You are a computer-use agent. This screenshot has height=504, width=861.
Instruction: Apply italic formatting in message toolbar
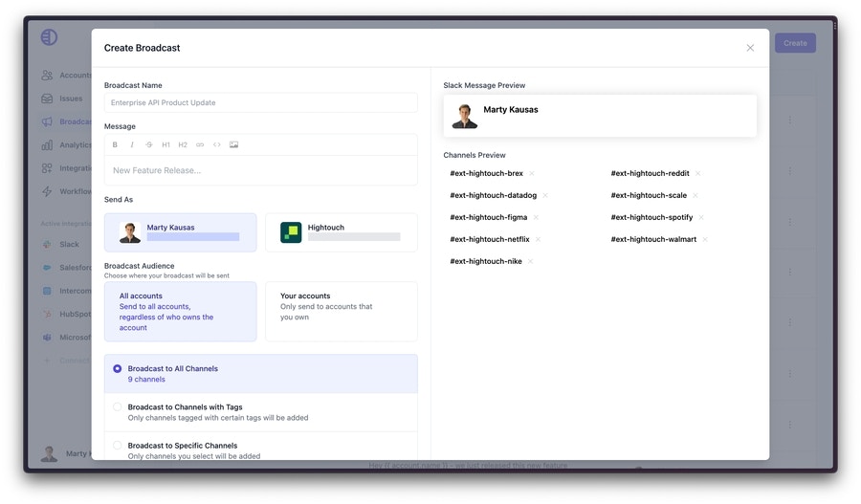point(132,145)
